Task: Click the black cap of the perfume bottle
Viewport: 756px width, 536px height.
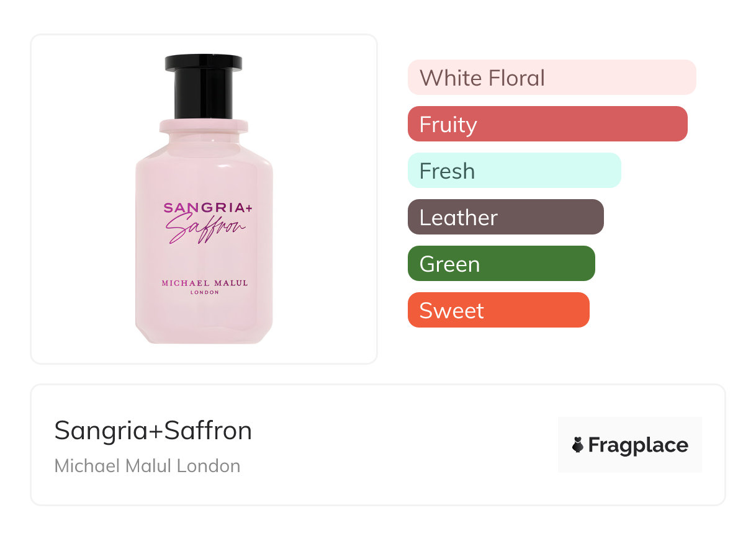Action: (x=204, y=86)
